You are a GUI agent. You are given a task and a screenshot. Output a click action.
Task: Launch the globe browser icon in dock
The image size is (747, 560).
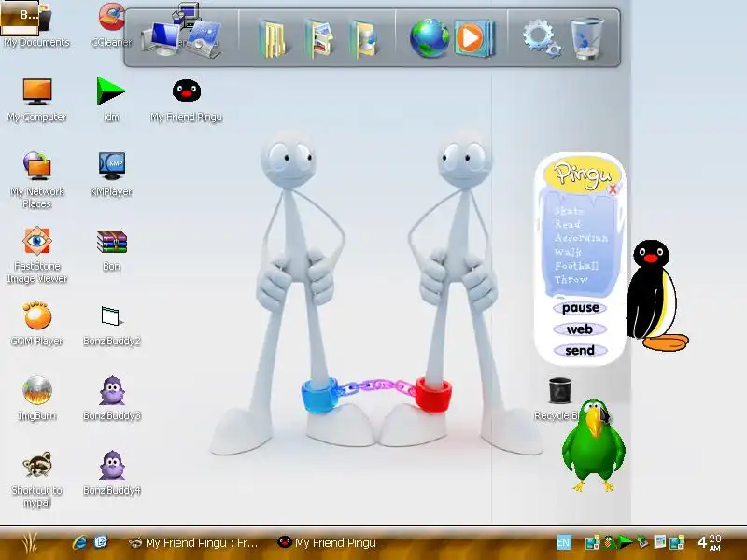(429, 38)
